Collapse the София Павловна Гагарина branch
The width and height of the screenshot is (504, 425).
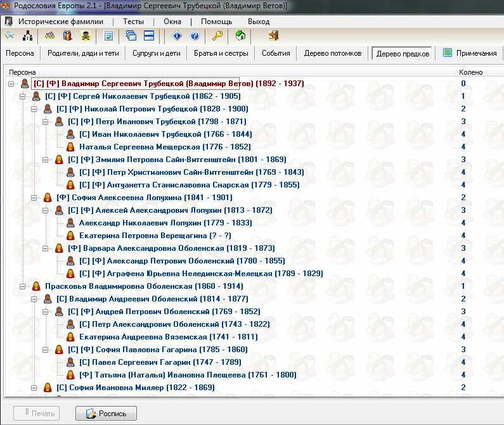point(45,350)
